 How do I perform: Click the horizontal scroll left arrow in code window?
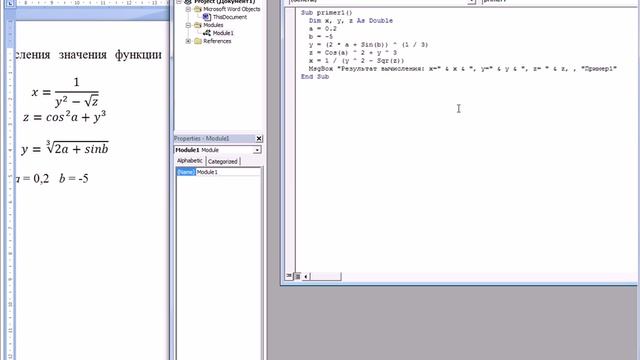tap(306, 276)
